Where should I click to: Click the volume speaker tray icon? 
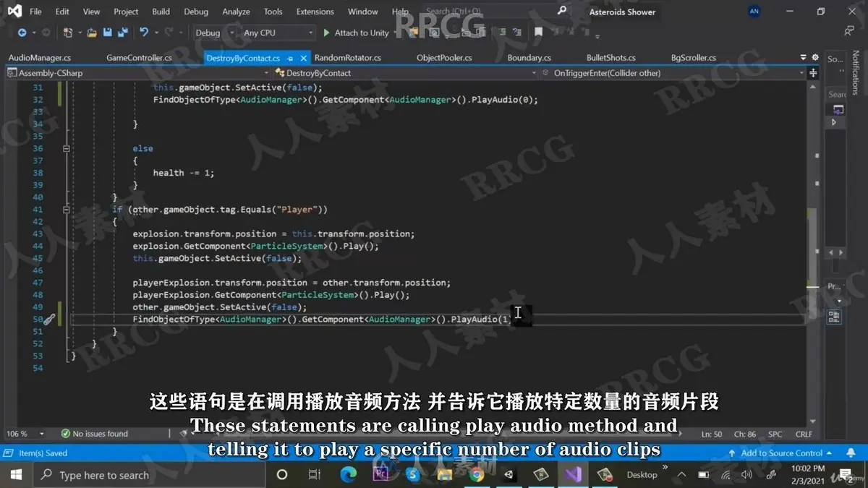coord(746,475)
